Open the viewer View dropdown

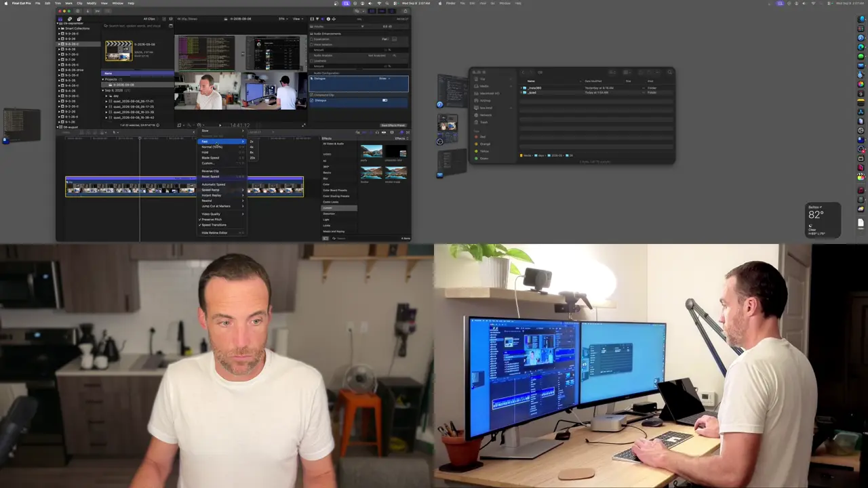(298, 19)
